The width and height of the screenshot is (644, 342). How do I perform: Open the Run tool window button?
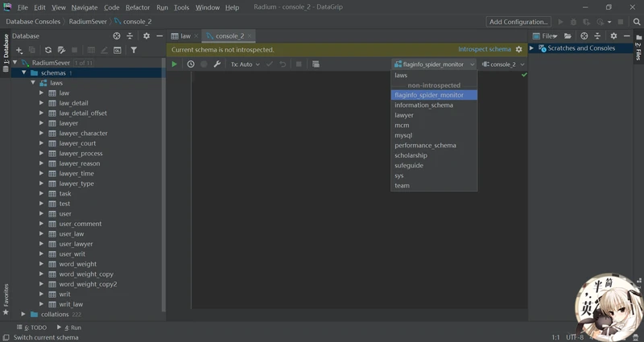(69, 328)
